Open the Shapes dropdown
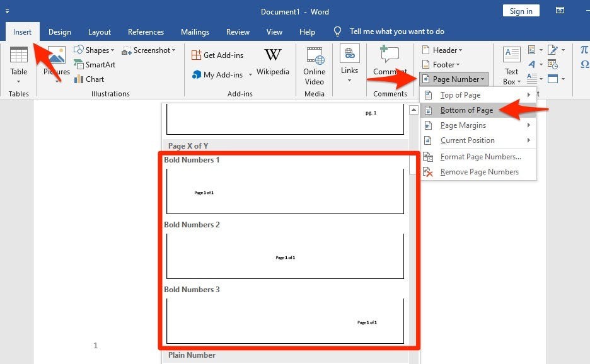Image resolution: width=590 pixels, height=364 pixels. pyautogui.click(x=95, y=50)
